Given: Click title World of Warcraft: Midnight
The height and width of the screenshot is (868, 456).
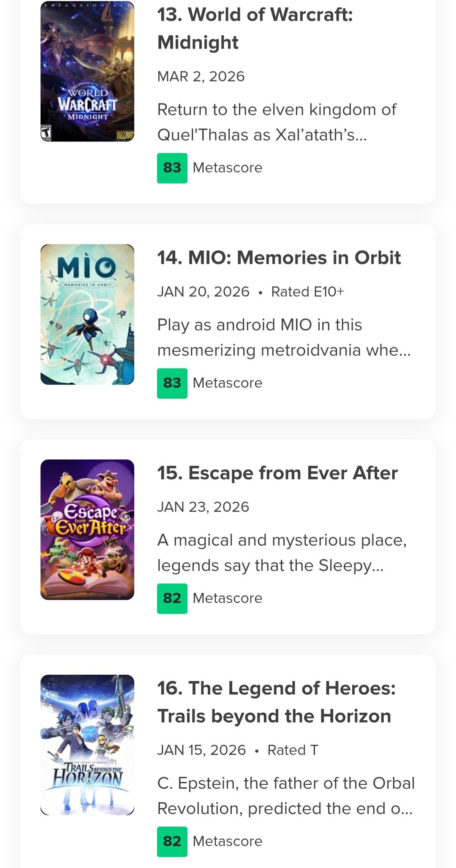Looking at the screenshot, I should pos(255,28).
